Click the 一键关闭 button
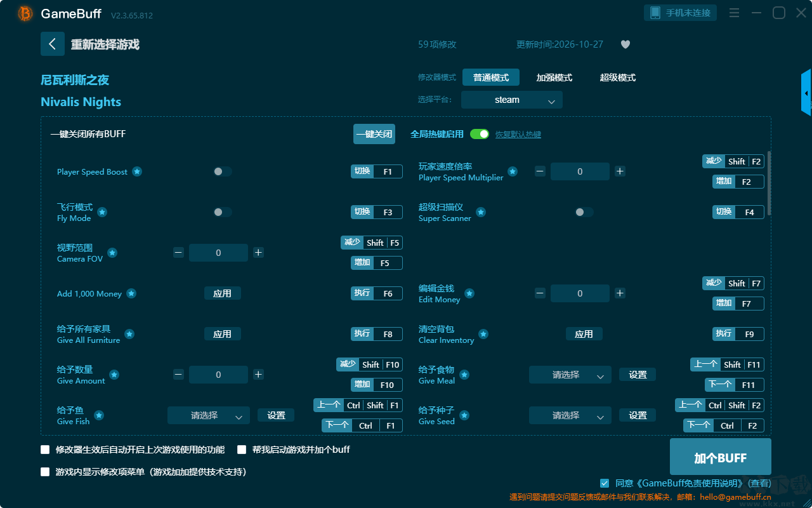 coord(374,134)
